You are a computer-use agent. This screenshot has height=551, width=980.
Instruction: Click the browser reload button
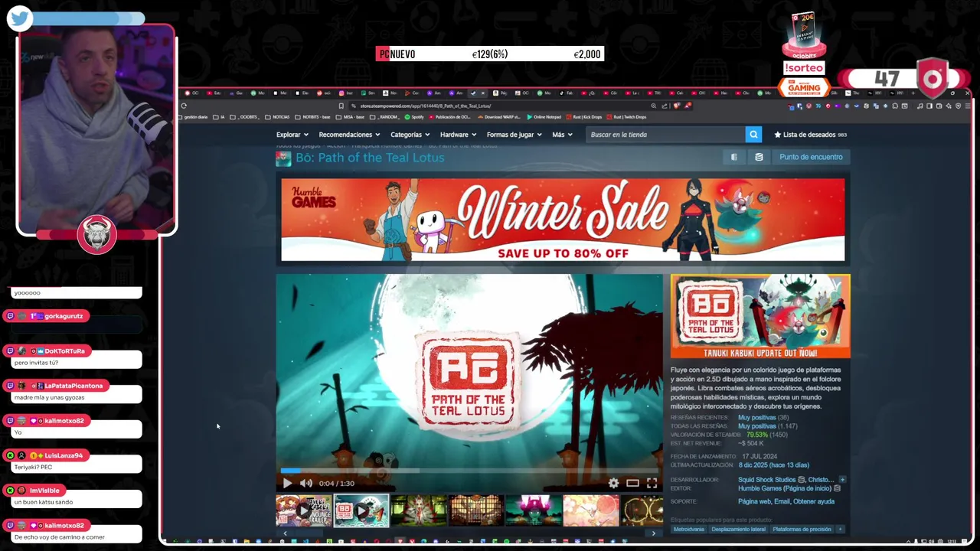point(184,106)
